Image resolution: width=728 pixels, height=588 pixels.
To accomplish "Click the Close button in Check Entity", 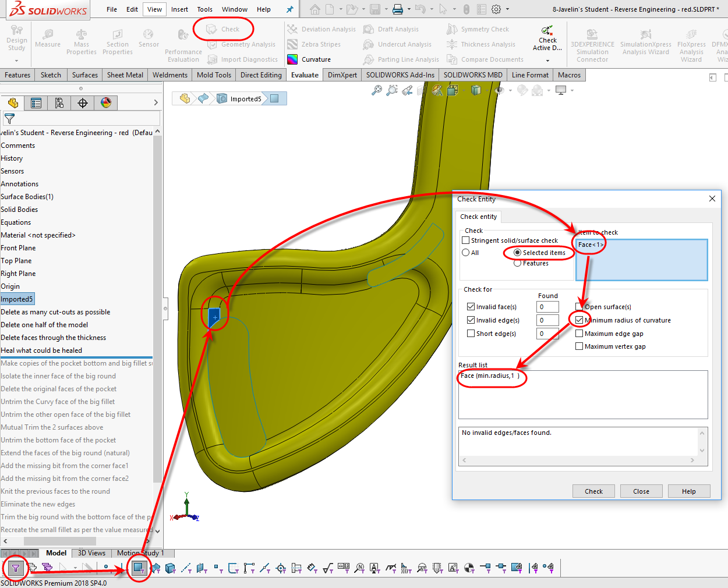I will pos(641,491).
